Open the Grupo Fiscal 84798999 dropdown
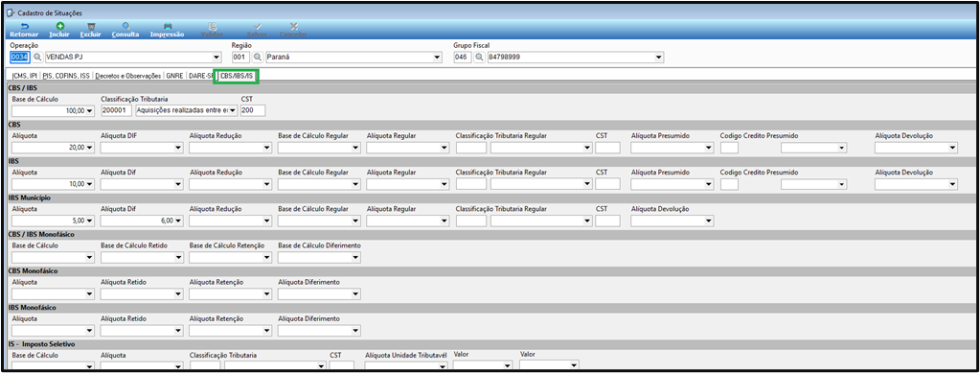Image resolution: width=980 pixels, height=373 pixels. point(659,58)
